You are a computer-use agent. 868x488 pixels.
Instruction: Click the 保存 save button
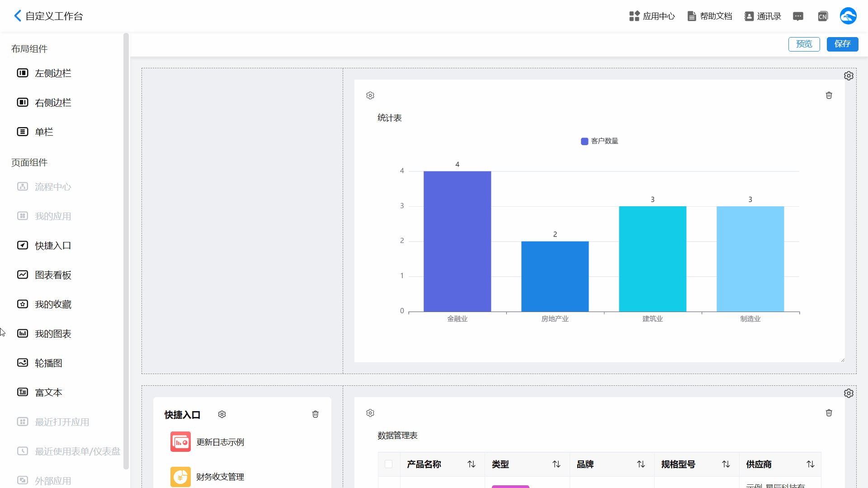(x=842, y=44)
